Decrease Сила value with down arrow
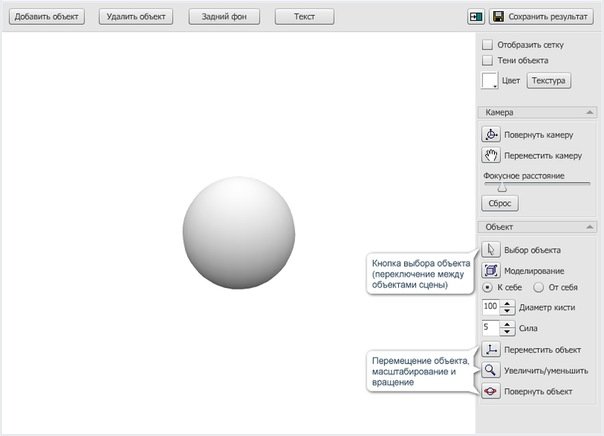 click(507, 332)
